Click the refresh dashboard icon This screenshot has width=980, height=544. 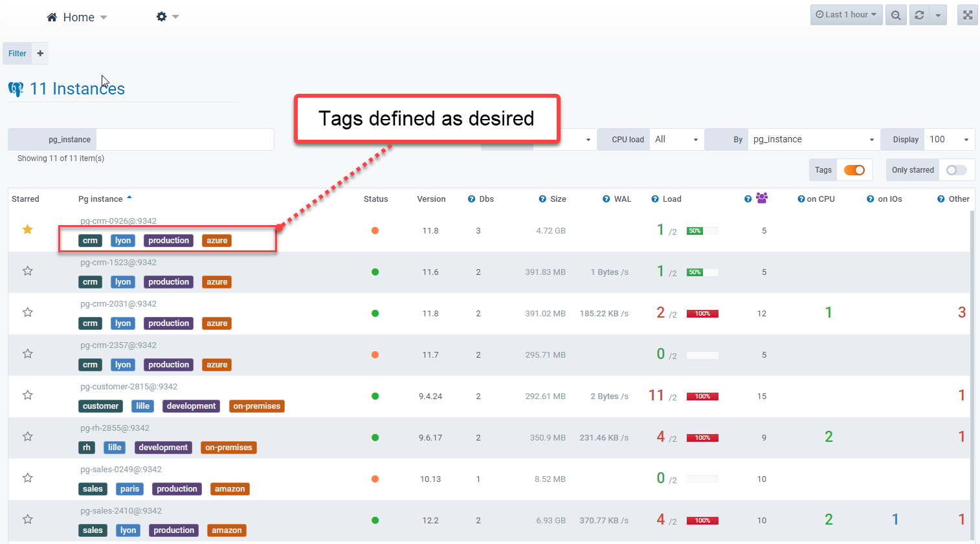(x=919, y=15)
